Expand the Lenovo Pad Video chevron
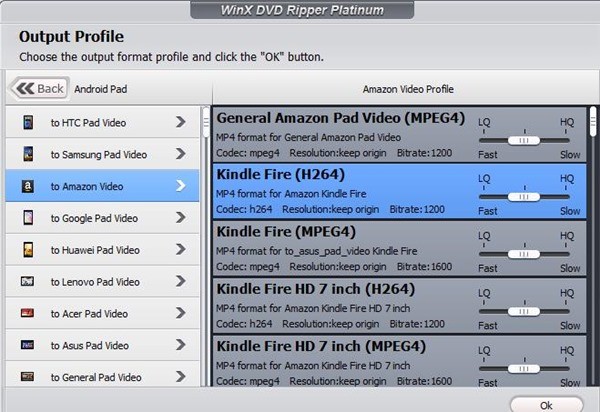Viewport: 600px width, 412px height. (x=181, y=281)
